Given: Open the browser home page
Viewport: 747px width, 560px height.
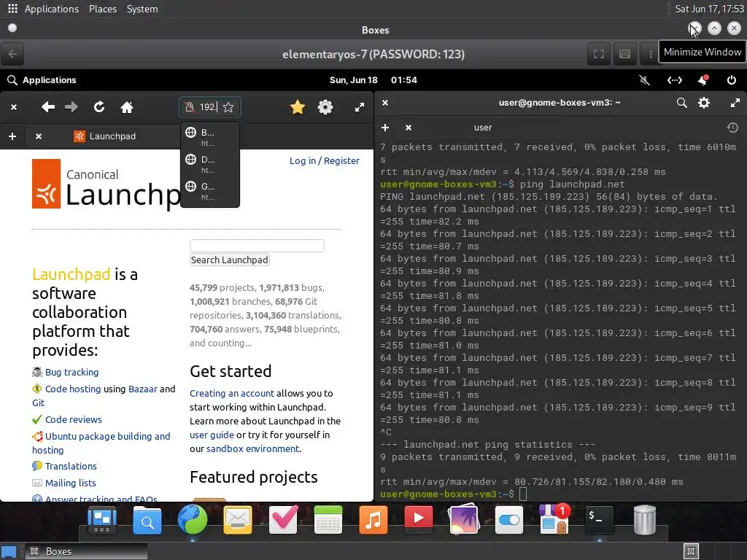Looking at the screenshot, I should click(127, 107).
